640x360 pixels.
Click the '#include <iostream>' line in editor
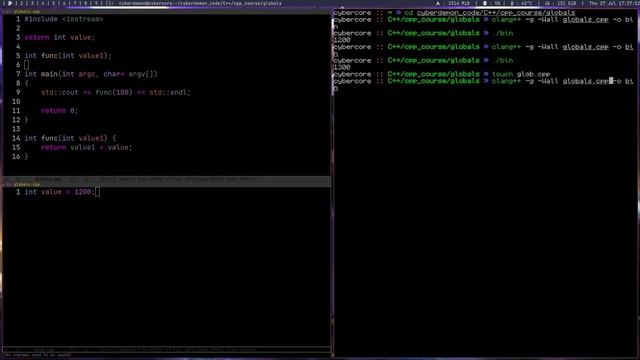64,19
